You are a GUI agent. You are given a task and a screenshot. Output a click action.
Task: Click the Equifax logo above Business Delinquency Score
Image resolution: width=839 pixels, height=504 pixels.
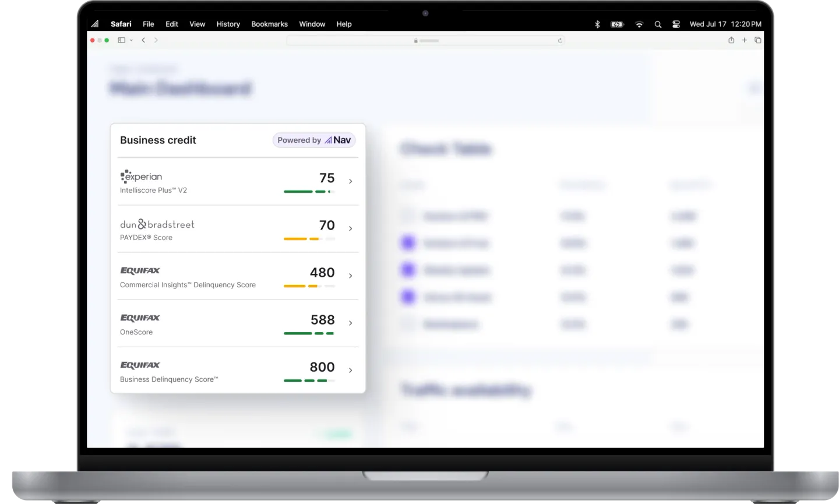coord(140,365)
